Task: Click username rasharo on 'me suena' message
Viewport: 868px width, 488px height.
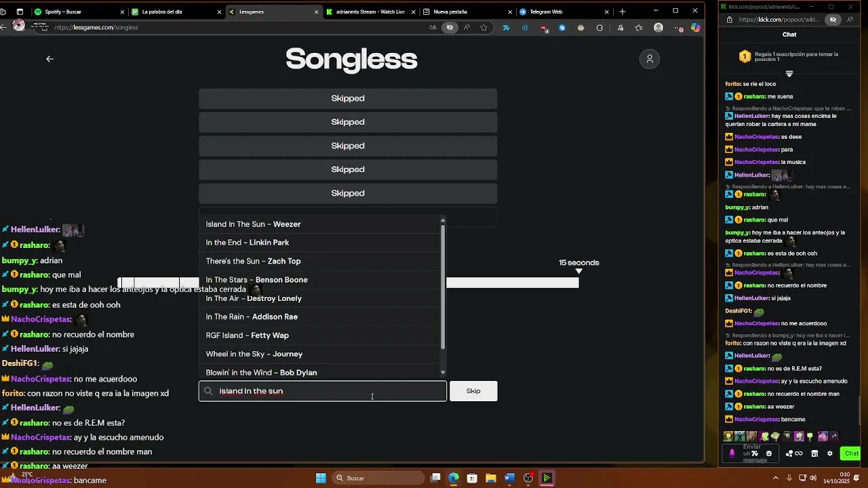Action: click(754, 97)
